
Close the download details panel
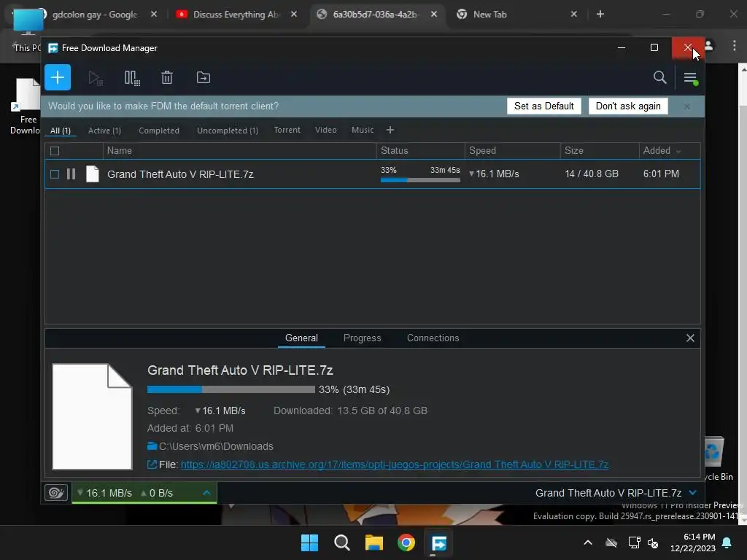(690, 338)
